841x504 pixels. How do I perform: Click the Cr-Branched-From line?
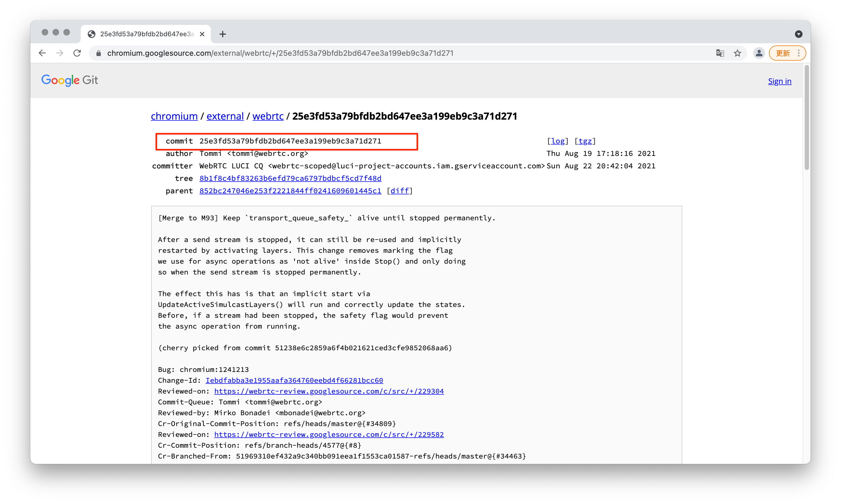[342, 456]
